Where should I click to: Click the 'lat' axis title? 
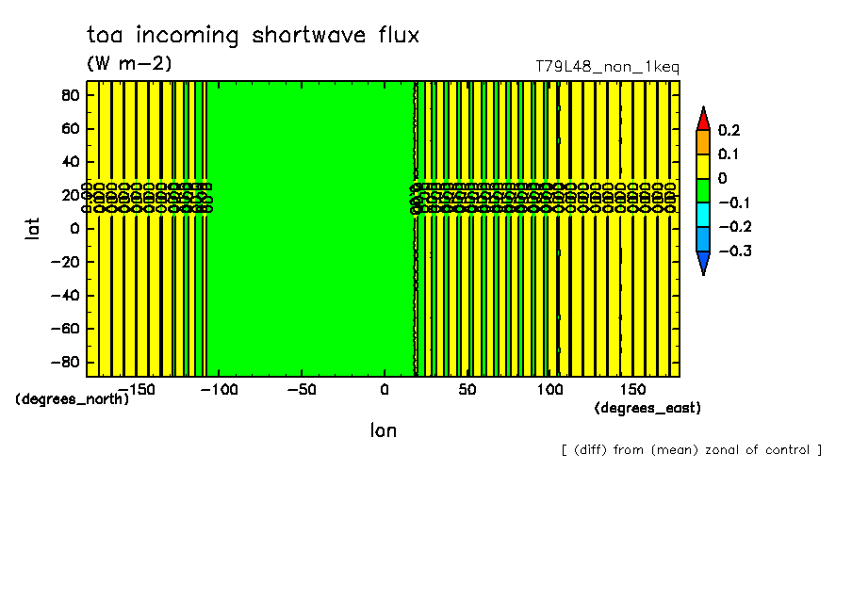point(33,229)
